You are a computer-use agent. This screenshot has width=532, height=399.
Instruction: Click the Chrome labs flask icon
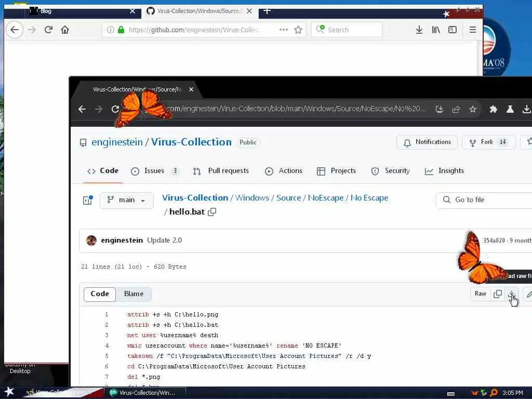[x=510, y=109]
